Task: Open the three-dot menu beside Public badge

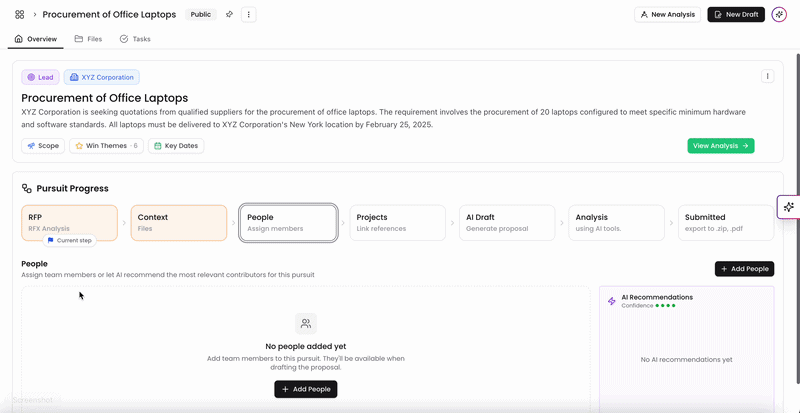Action: point(248,14)
